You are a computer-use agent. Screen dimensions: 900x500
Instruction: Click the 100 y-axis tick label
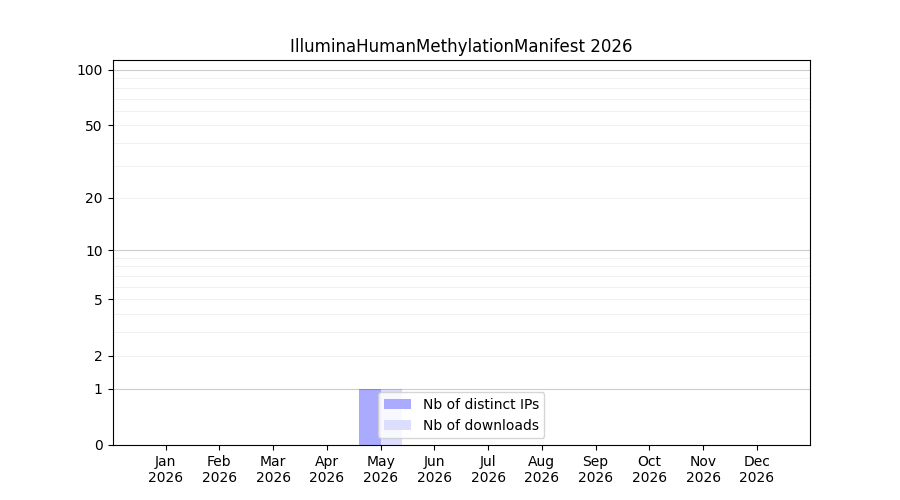pos(90,71)
